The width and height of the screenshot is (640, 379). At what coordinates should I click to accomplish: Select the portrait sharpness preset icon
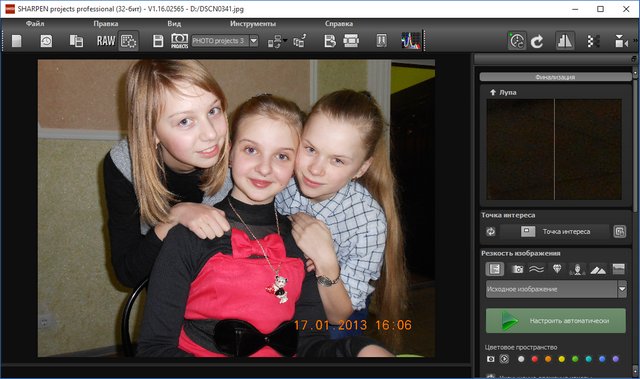click(577, 269)
